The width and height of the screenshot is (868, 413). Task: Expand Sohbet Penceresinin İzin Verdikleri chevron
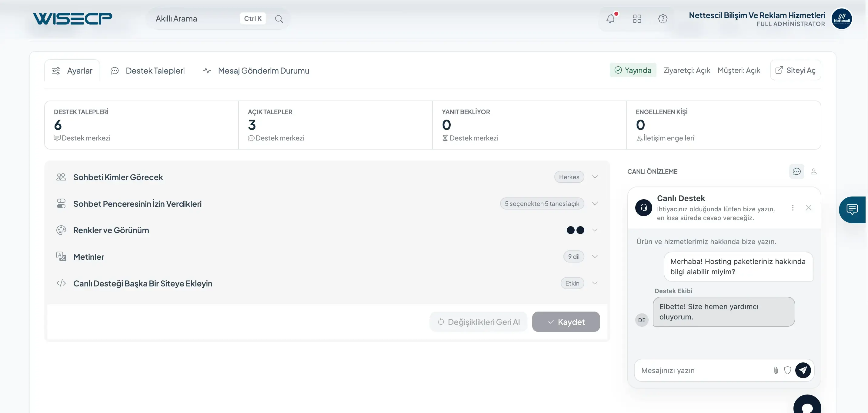coord(595,204)
